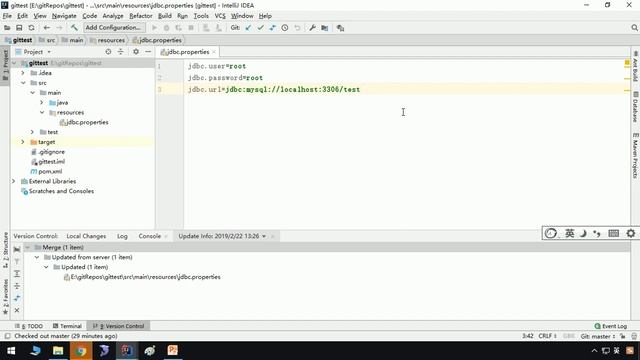Image resolution: width=640 pixels, height=360 pixels.
Task: Open Project panel settings gear icon
Action: (x=136, y=52)
